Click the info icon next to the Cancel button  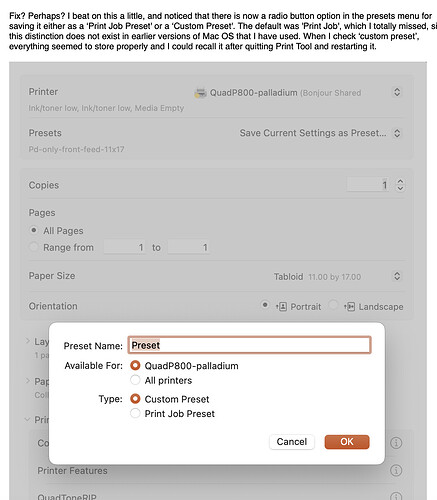coord(396,443)
